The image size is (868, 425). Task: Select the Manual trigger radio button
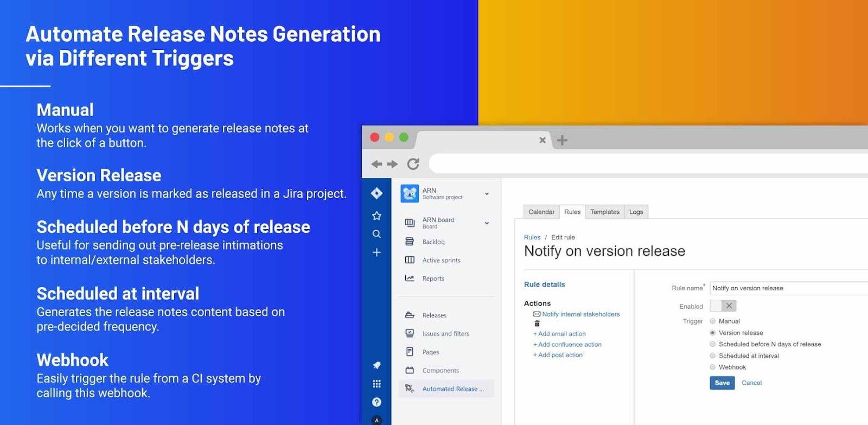tap(713, 321)
